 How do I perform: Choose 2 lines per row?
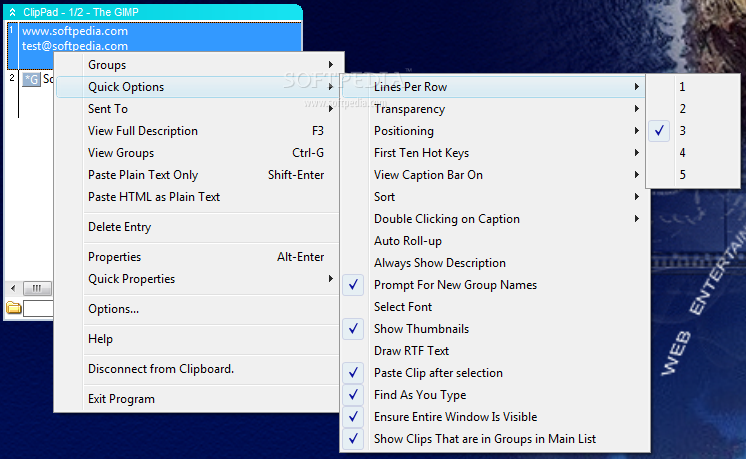(x=693, y=108)
